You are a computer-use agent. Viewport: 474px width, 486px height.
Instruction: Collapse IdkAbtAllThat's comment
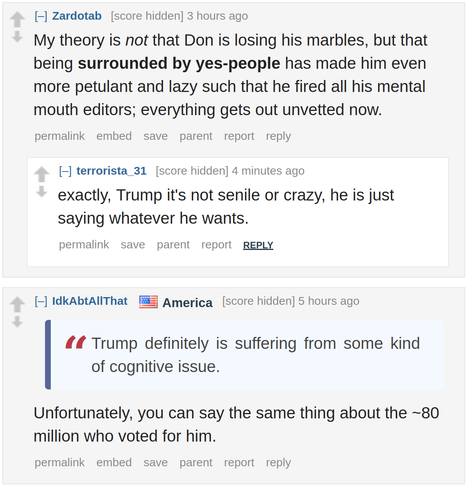click(41, 301)
